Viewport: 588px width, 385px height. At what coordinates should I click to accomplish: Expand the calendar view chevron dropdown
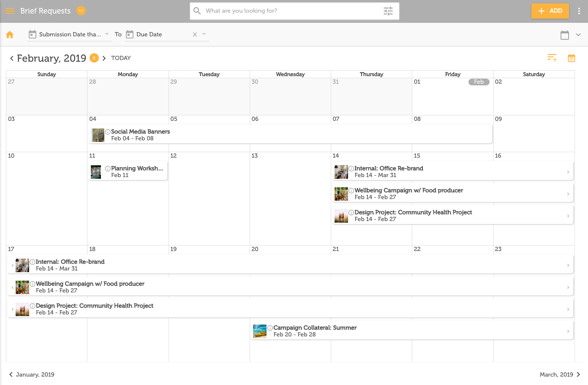click(578, 35)
